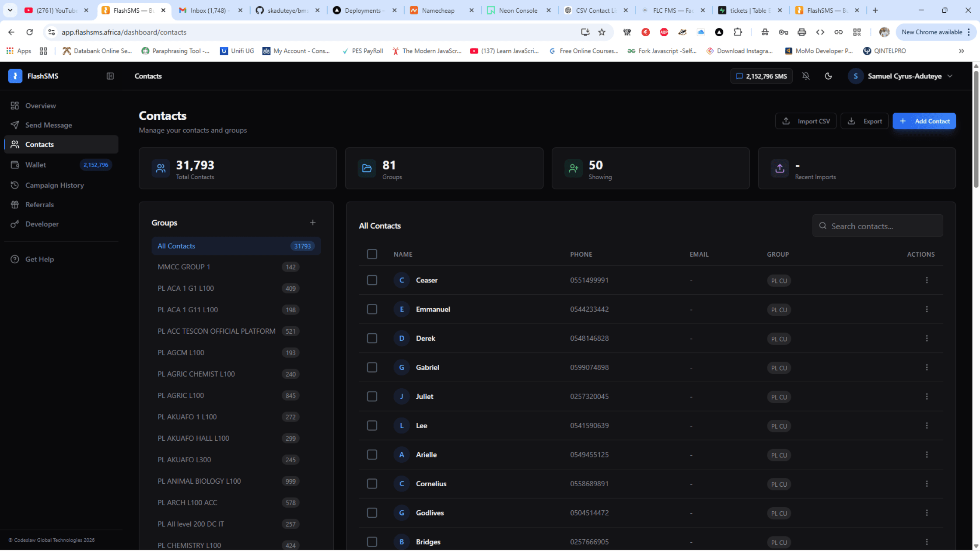Open actions menu for Juliet row

927,397
